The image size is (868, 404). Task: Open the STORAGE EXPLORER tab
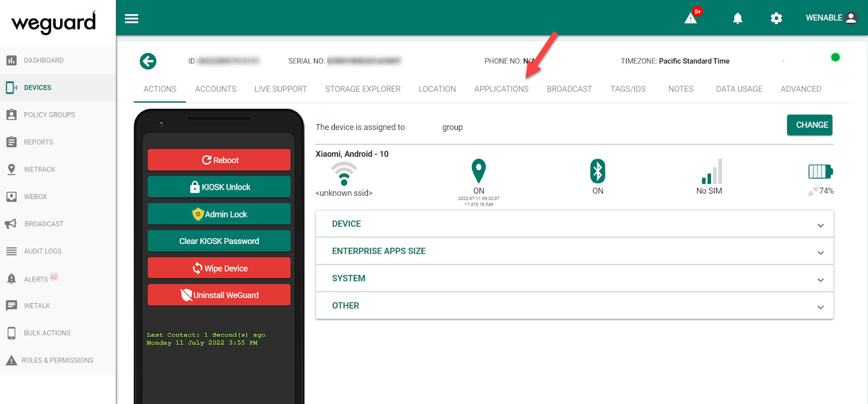(x=363, y=89)
